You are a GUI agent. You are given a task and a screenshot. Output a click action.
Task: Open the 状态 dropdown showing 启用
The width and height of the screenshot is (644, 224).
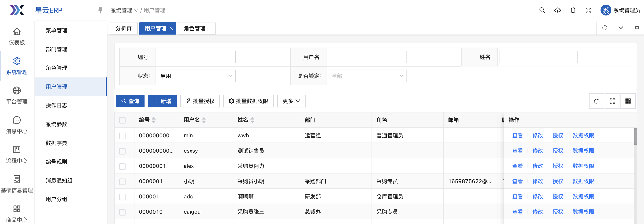196,76
